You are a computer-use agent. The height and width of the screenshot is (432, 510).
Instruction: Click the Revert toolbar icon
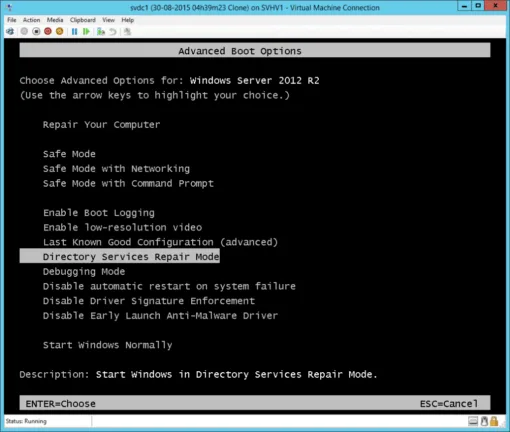[113, 31]
